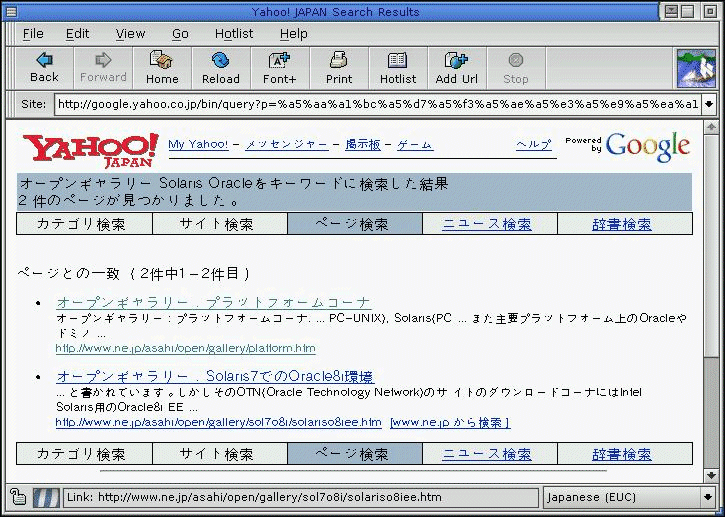725x517 pixels.
Task: Click the ページとの一致 heading text
Action: pyautogui.click(x=134, y=273)
